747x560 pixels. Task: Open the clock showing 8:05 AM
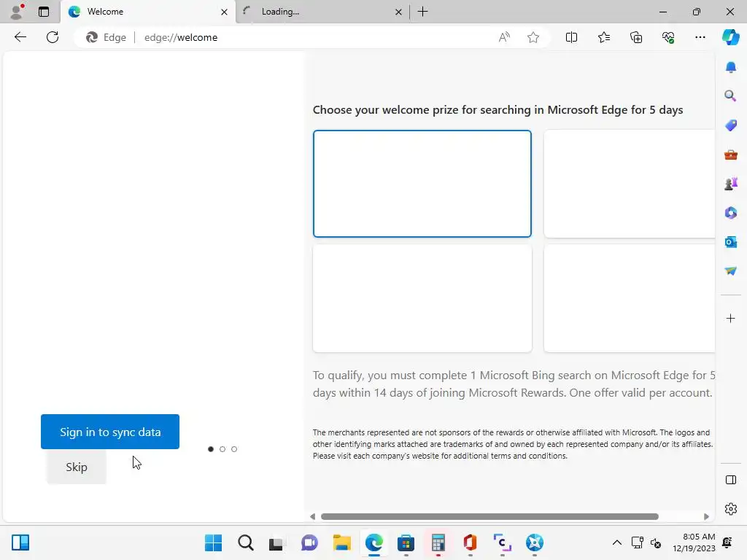coord(694,542)
